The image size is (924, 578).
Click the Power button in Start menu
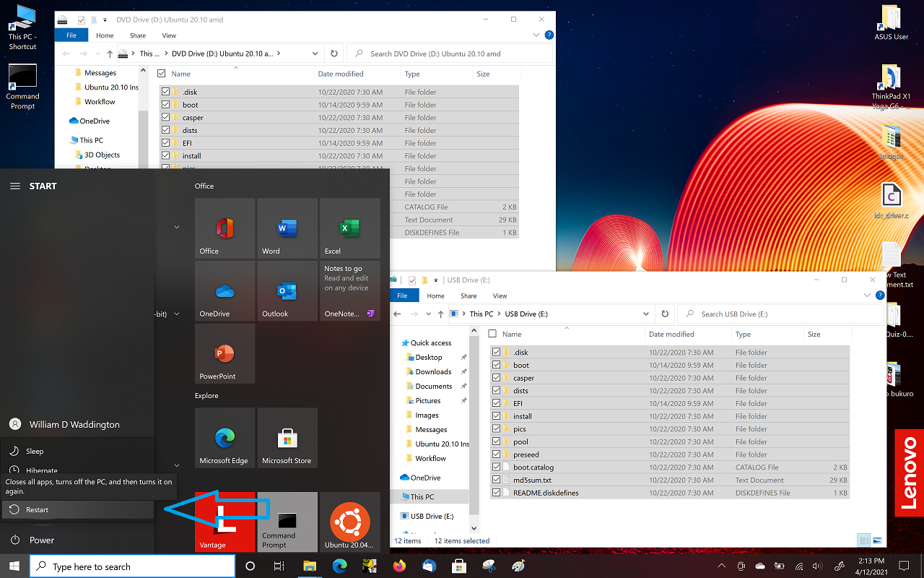point(78,540)
